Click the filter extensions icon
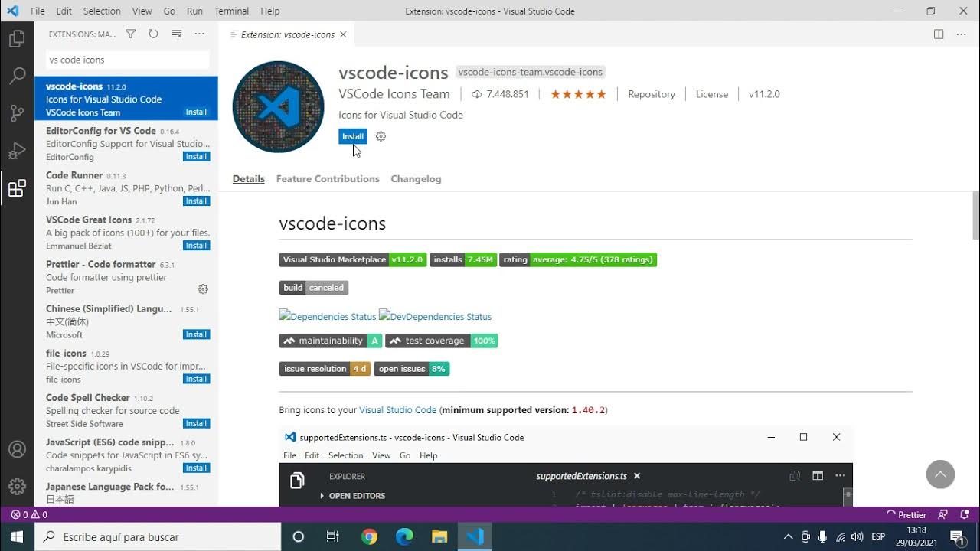This screenshot has width=980, height=551. 131,34
